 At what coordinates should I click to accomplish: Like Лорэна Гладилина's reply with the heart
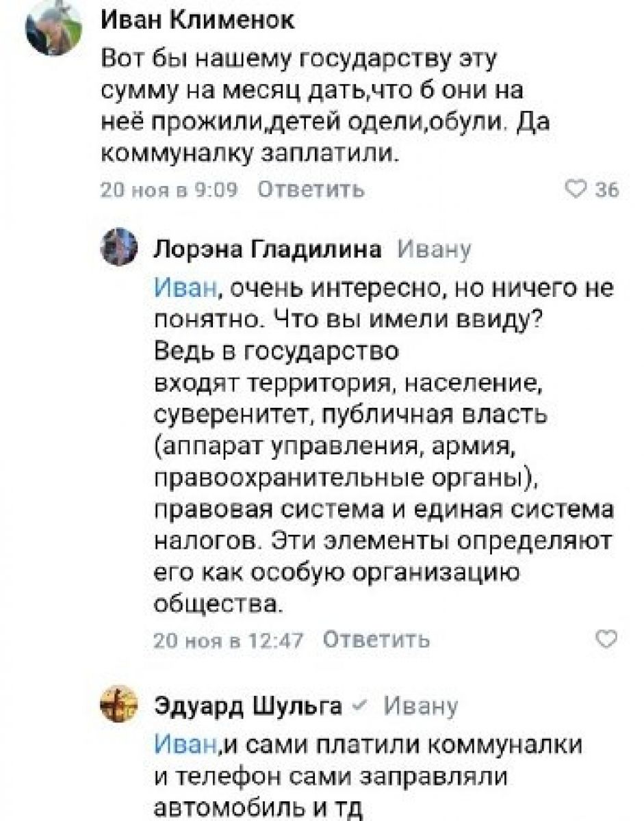point(606,639)
